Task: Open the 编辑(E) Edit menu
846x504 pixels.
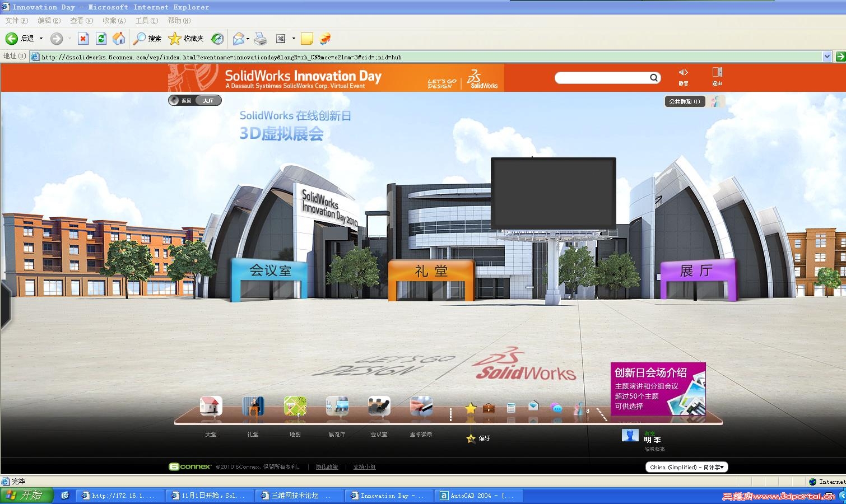Action: (49, 21)
